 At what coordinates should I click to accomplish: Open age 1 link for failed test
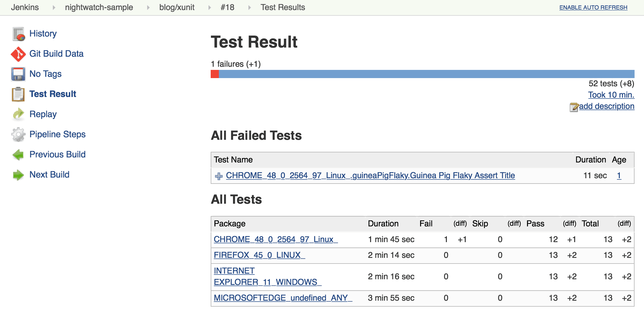click(x=620, y=176)
